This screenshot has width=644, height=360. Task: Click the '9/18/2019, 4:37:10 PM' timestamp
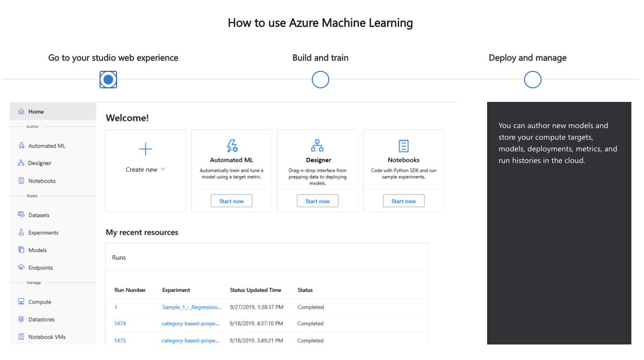256,324
